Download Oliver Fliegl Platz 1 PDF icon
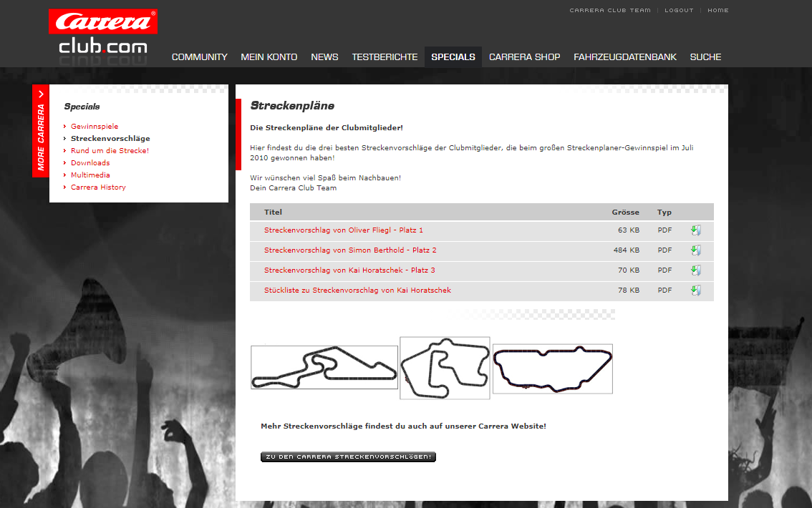This screenshot has width=812, height=508. pyautogui.click(x=696, y=230)
